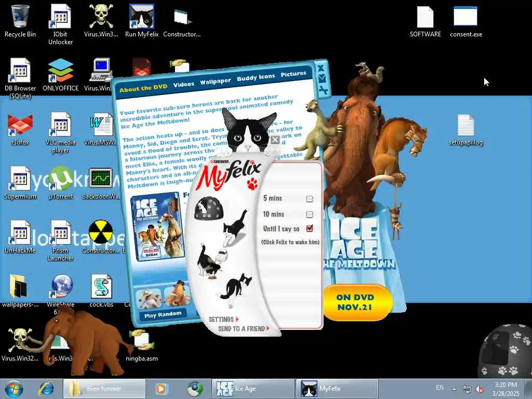Select the IObit Unlocker shortcut

tap(60, 24)
